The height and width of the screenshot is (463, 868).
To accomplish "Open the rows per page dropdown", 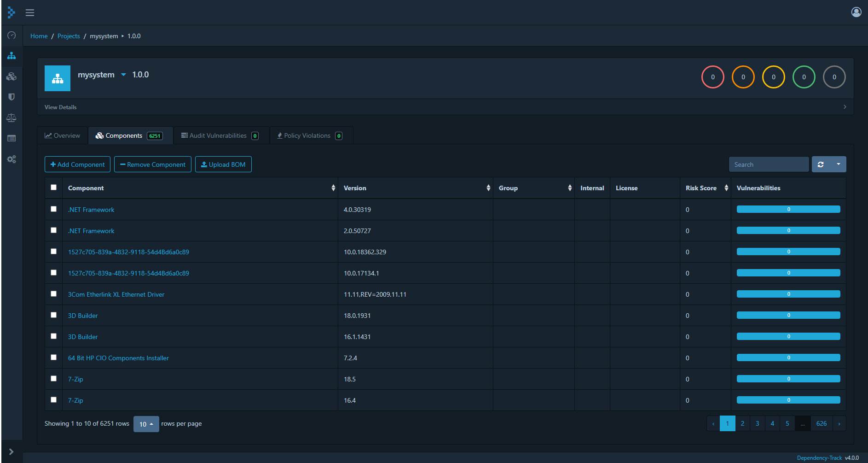I will 146,424.
